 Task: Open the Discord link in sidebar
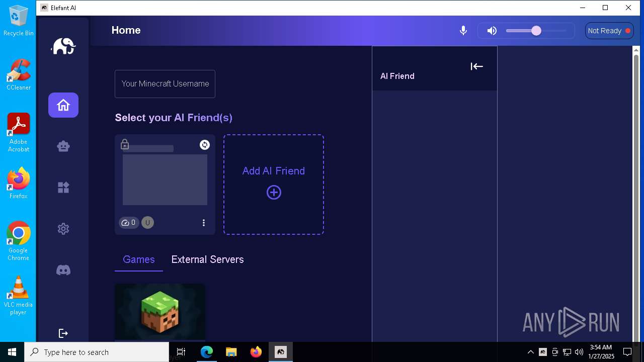63,270
